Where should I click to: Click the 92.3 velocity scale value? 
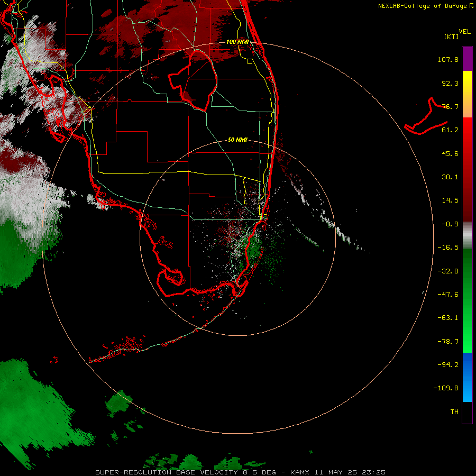coord(450,83)
